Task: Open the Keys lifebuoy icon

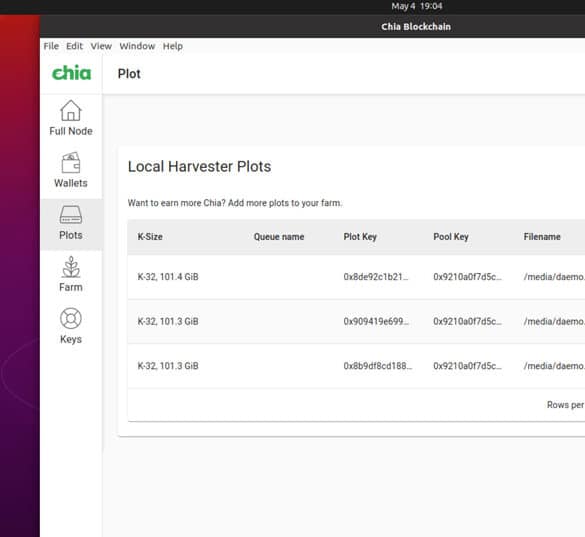Action: (x=71, y=318)
